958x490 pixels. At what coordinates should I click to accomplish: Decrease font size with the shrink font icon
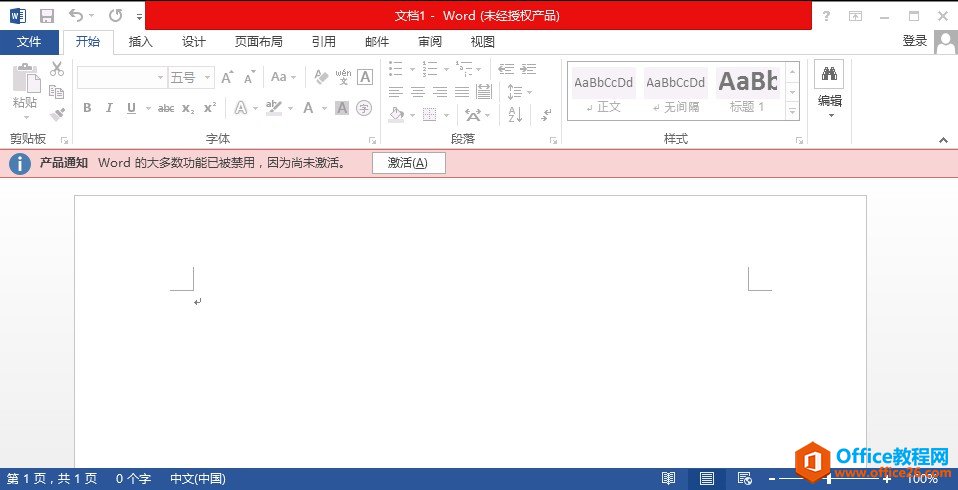(249, 78)
